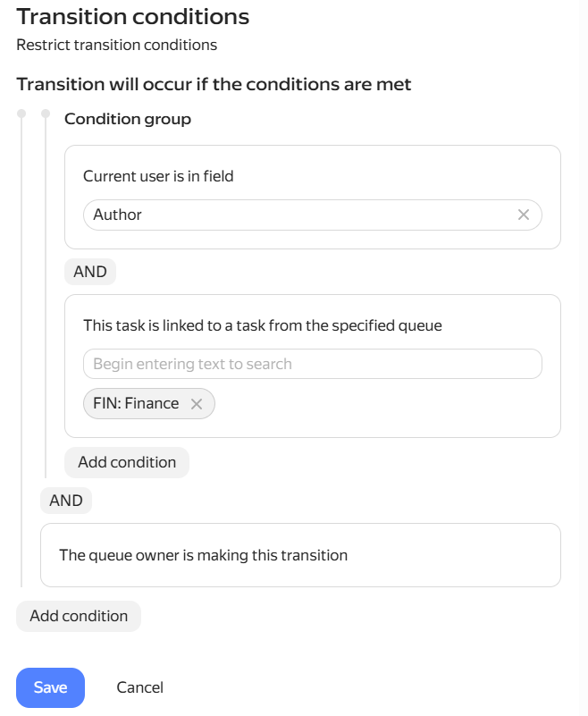
Task: Click the outer group line handle dot
Action: click(x=21, y=114)
